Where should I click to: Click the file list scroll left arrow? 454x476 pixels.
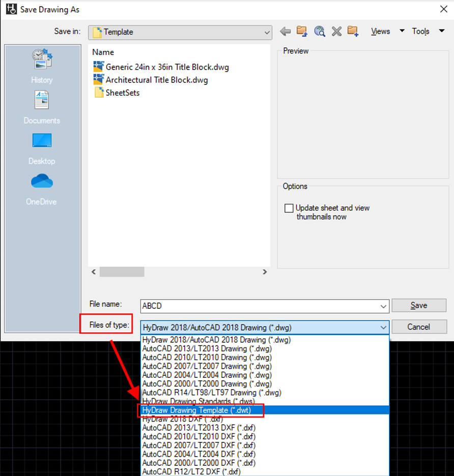tap(94, 272)
